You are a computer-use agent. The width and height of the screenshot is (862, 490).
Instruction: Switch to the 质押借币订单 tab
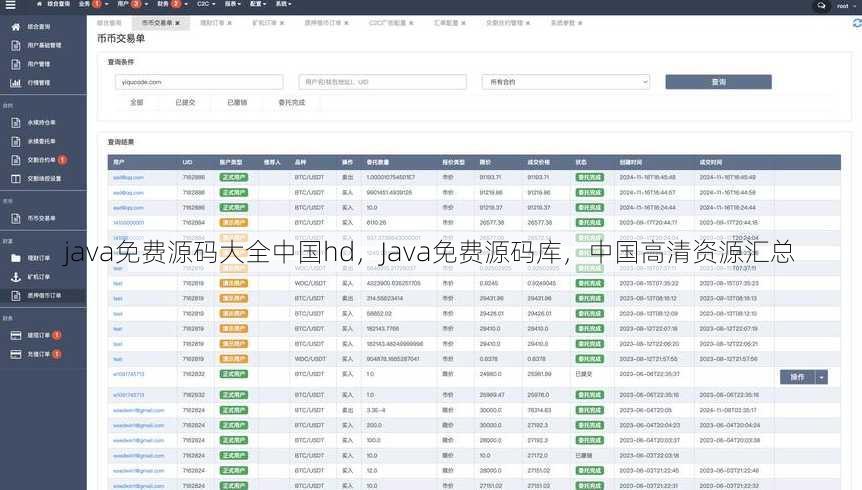(323, 23)
